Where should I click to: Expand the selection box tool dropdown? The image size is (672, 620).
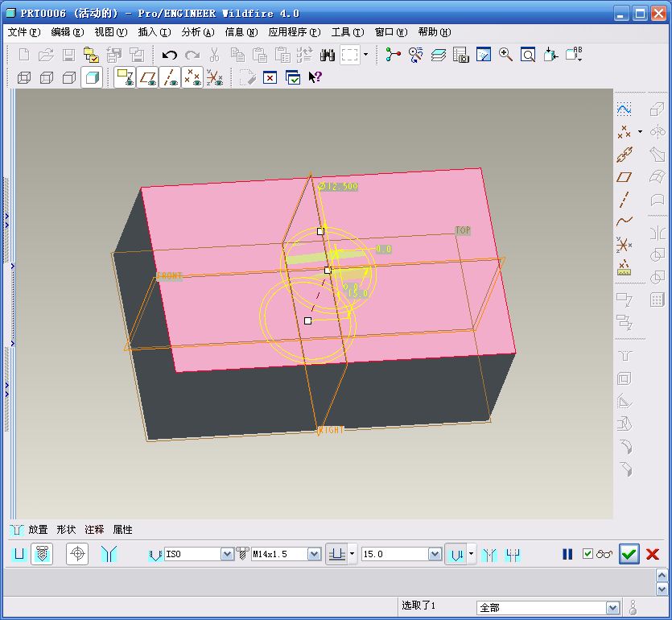click(x=365, y=55)
